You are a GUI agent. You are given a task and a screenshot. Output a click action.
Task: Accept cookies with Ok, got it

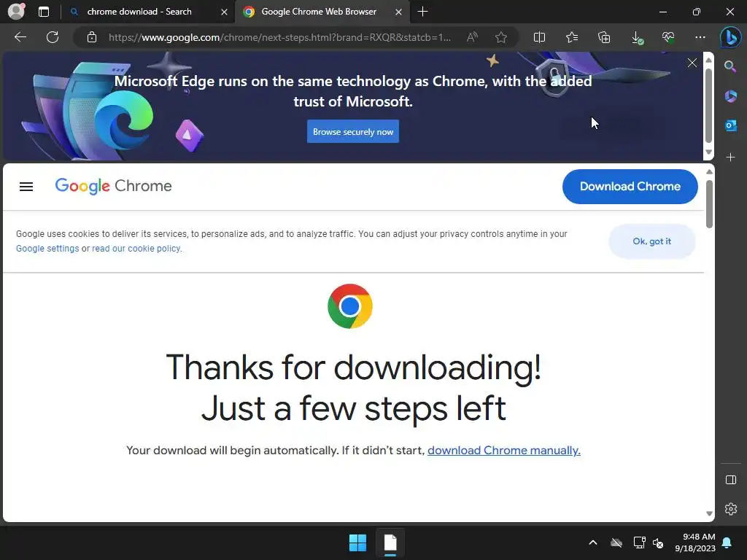pos(651,241)
